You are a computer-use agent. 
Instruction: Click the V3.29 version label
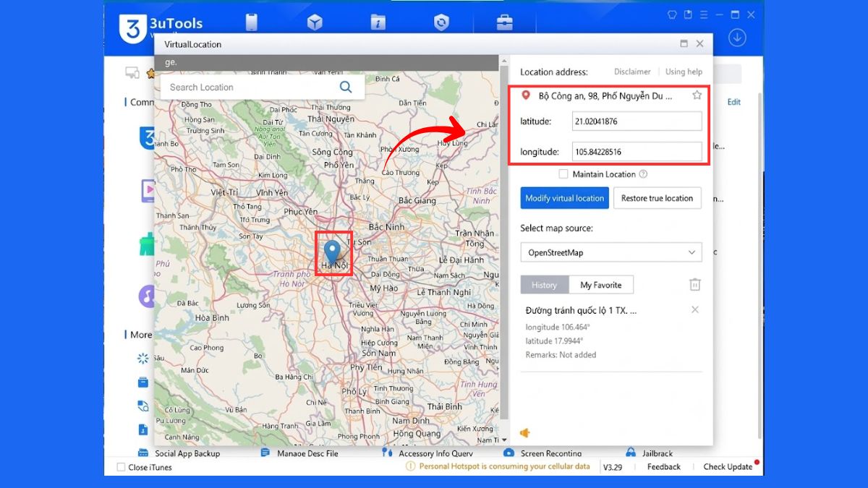click(613, 467)
